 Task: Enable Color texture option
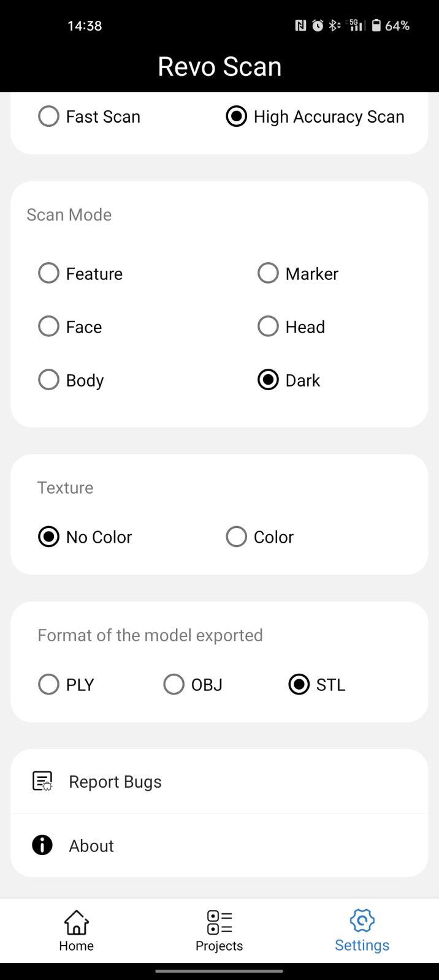point(237,537)
